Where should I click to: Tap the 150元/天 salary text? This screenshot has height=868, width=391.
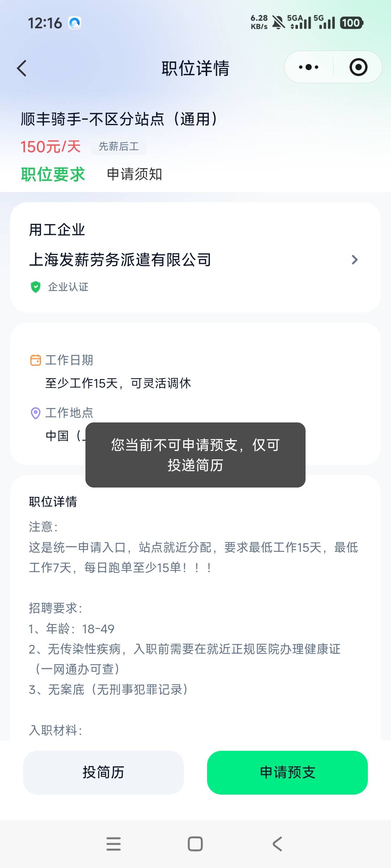point(51,147)
